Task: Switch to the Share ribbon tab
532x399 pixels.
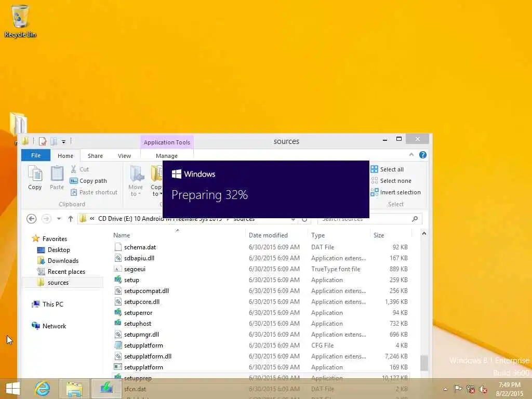Action: coord(96,156)
